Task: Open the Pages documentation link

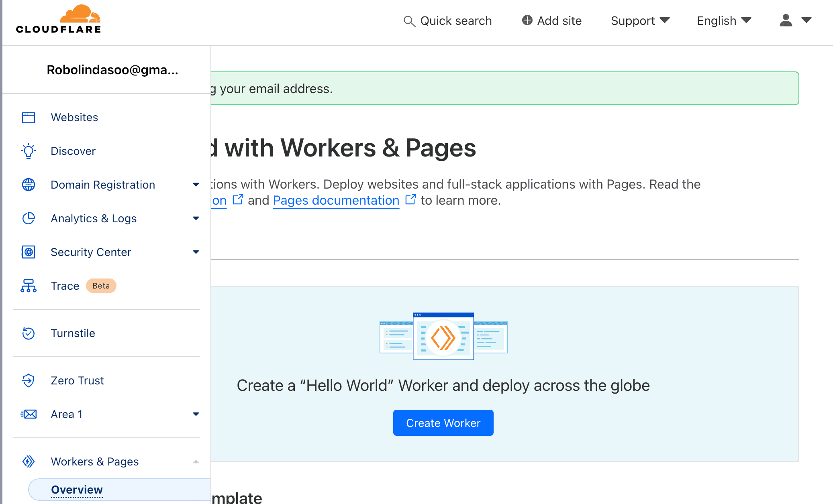Action: [x=336, y=200]
